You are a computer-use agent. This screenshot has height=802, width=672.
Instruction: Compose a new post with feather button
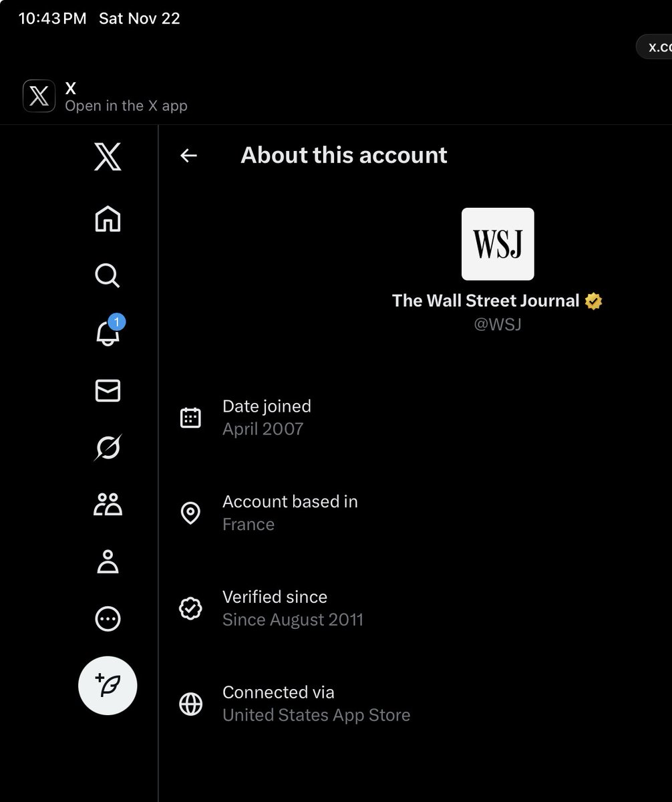pyautogui.click(x=108, y=686)
